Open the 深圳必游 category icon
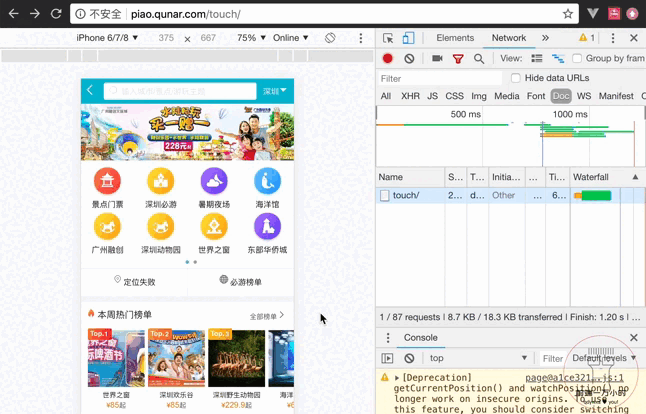Image resolution: width=646 pixels, height=414 pixels. (x=161, y=181)
